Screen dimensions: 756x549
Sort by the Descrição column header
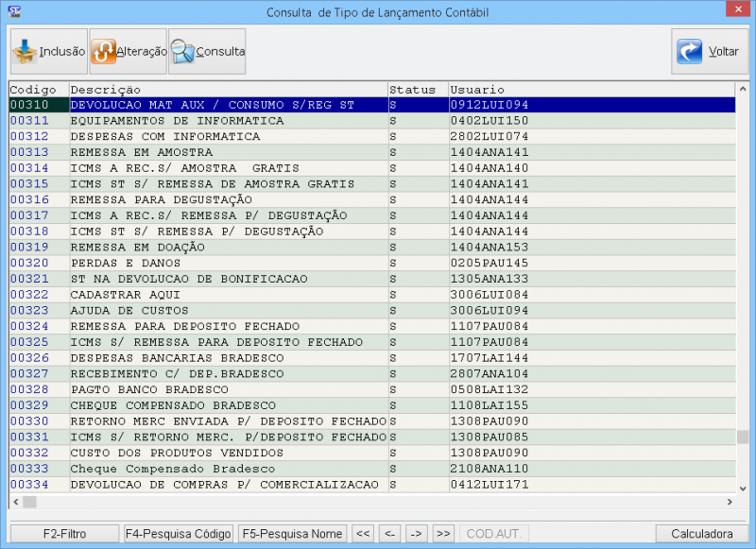(x=227, y=90)
